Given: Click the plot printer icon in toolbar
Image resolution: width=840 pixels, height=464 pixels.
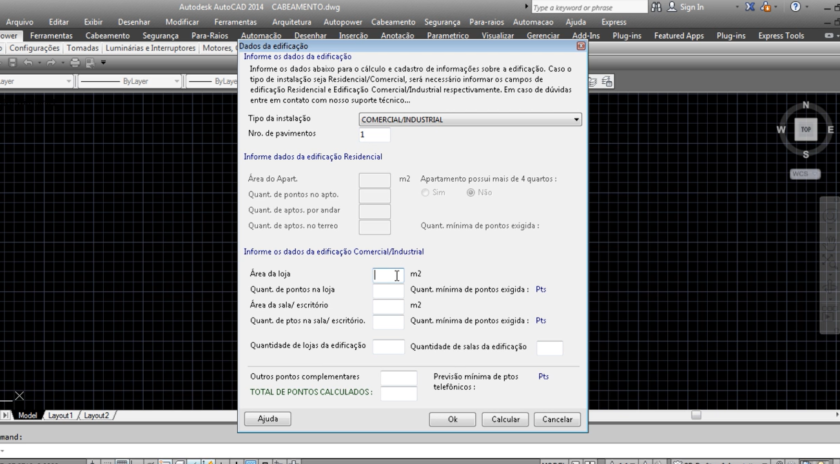Looking at the screenshot, I should (76, 63).
